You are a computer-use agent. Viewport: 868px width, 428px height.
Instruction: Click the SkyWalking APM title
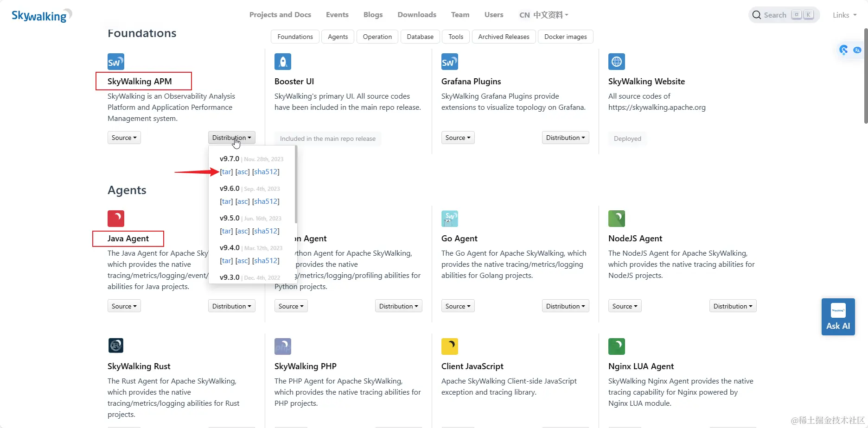coord(140,82)
